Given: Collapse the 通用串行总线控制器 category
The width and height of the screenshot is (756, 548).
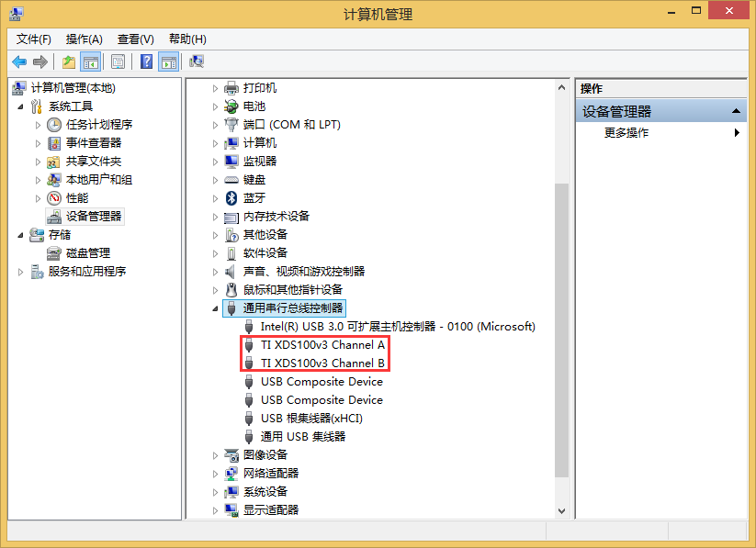Looking at the screenshot, I should (215, 308).
